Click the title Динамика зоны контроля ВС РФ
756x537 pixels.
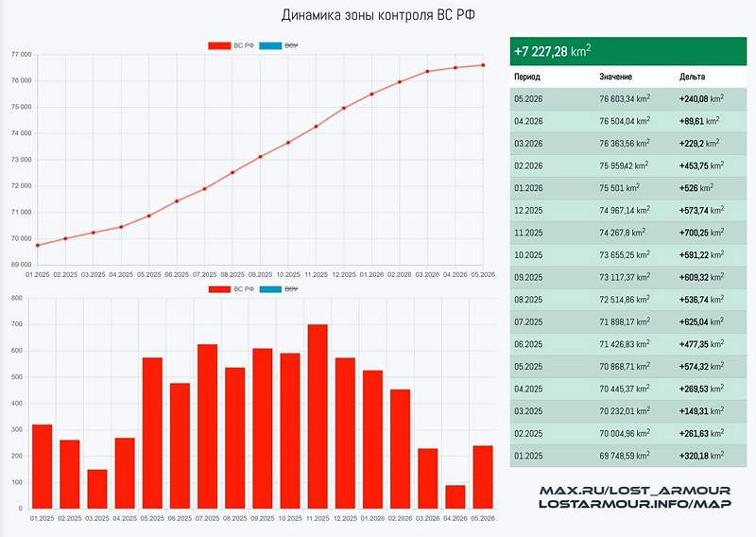tap(378, 15)
